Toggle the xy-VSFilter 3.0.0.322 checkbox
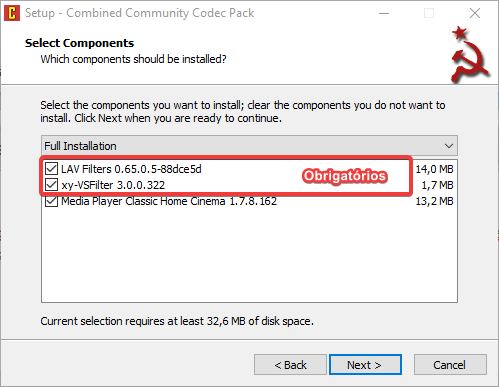Screen dimensions: 499x387 click(x=51, y=185)
